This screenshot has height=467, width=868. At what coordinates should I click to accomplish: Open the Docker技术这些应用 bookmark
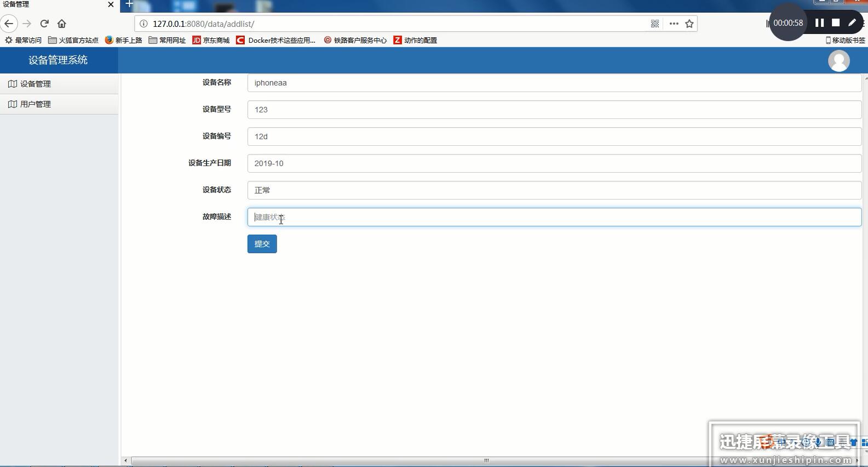(x=275, y=40)
